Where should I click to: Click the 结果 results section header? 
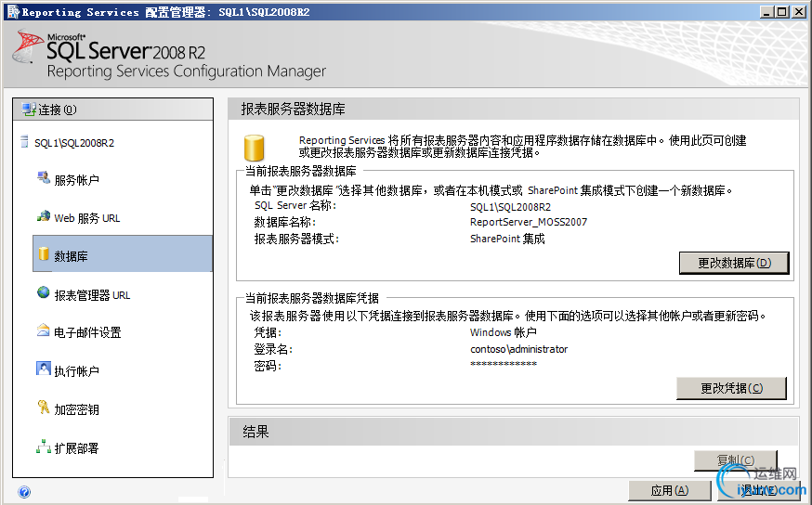click(x=255, y=432)
